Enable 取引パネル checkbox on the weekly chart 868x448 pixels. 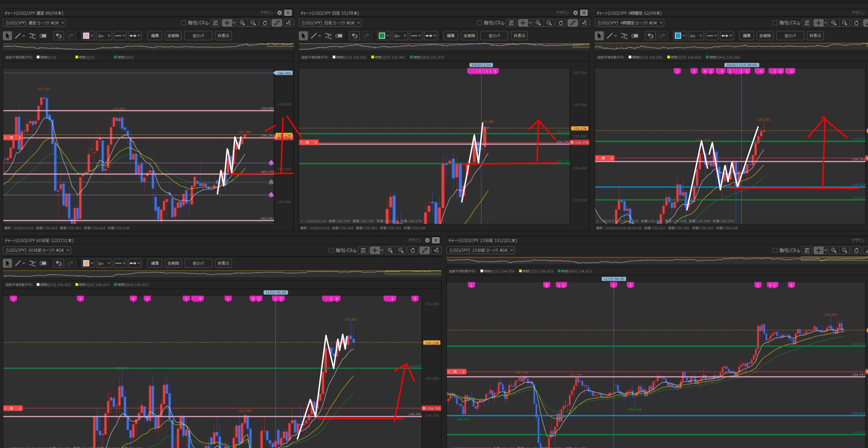[183, 23]
